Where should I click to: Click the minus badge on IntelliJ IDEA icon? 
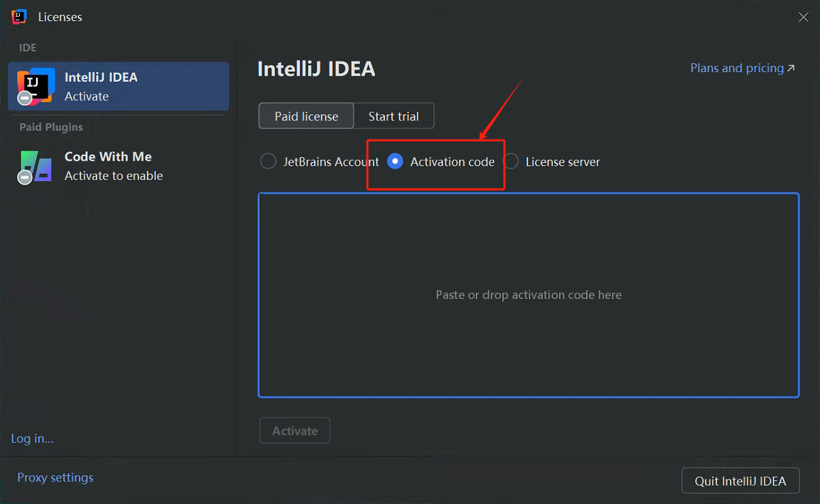[25, 99]
